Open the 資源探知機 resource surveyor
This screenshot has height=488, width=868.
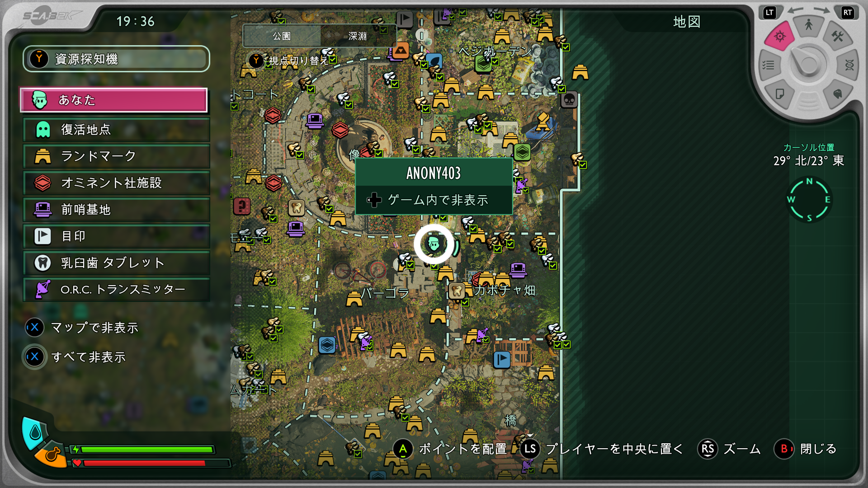[x=117, y=59]
